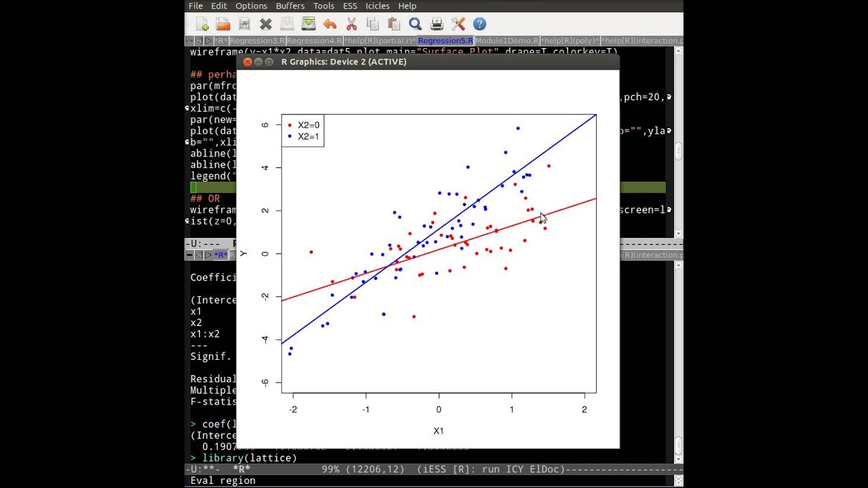
Task: Click the upper editor pane scrollbar thumb
Action: point(678,150)
